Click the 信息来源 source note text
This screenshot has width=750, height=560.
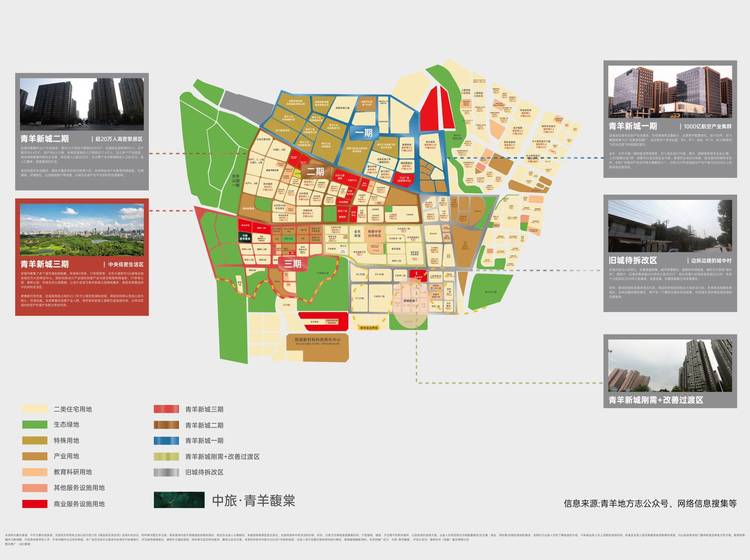pos(649,505)
